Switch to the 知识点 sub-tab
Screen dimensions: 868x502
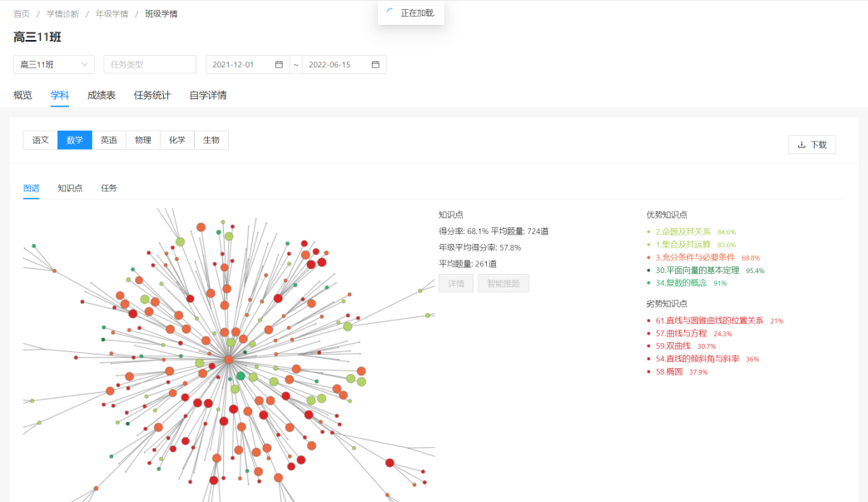pyautogui.click(x=70, y=188)
